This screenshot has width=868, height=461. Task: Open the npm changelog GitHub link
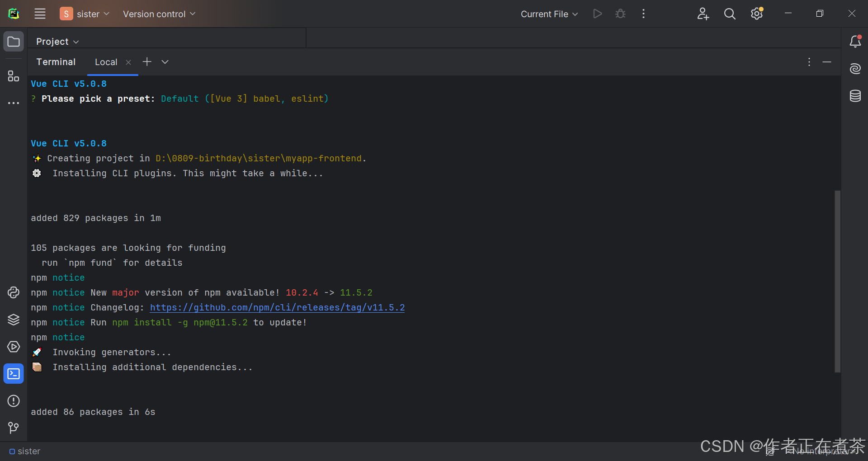click(277, 308)
